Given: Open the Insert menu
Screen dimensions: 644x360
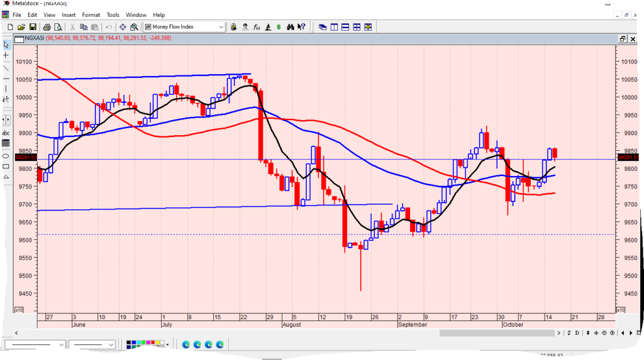Looking at the screenshot, I should click(69, 14).
